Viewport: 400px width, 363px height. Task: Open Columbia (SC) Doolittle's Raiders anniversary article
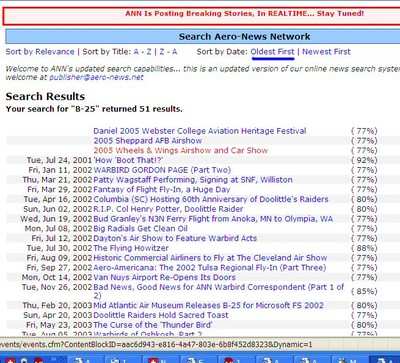[211, 199]
